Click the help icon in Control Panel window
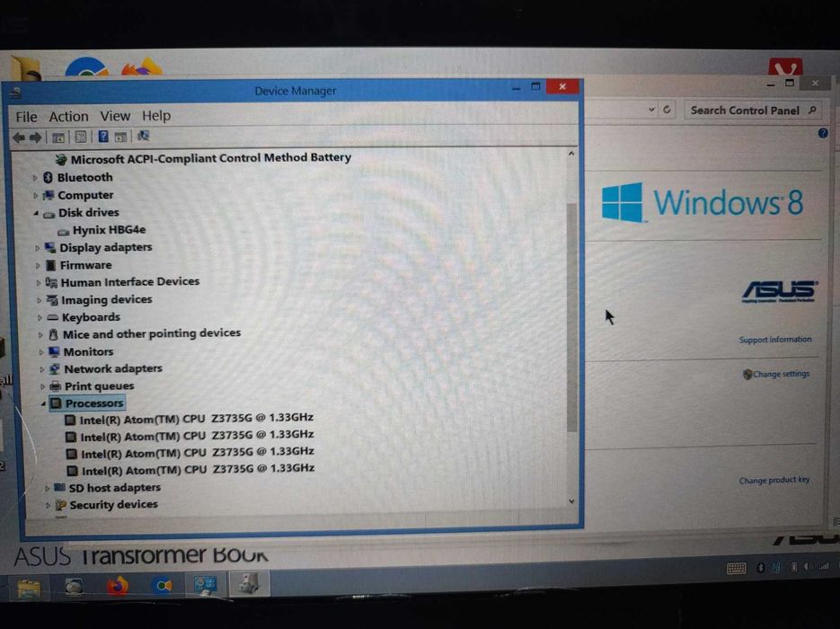This screenshot has width=840, height=629. [x=823, y=133]
